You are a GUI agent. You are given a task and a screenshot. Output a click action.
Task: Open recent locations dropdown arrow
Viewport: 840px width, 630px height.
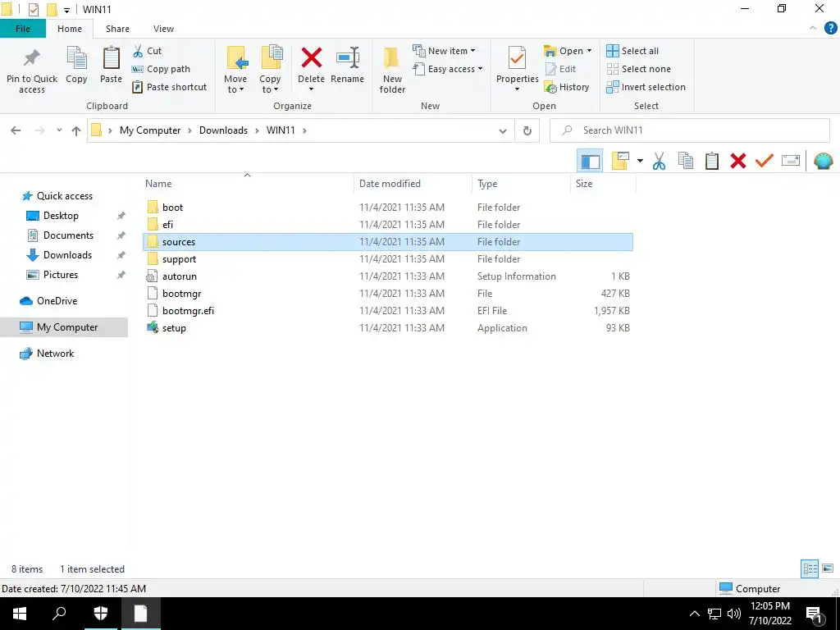[x=59, y=130]
